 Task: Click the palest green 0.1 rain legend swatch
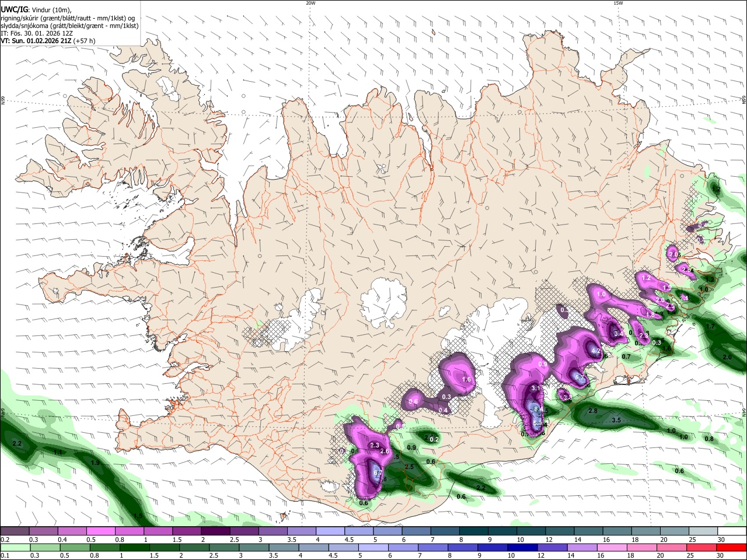15,548
